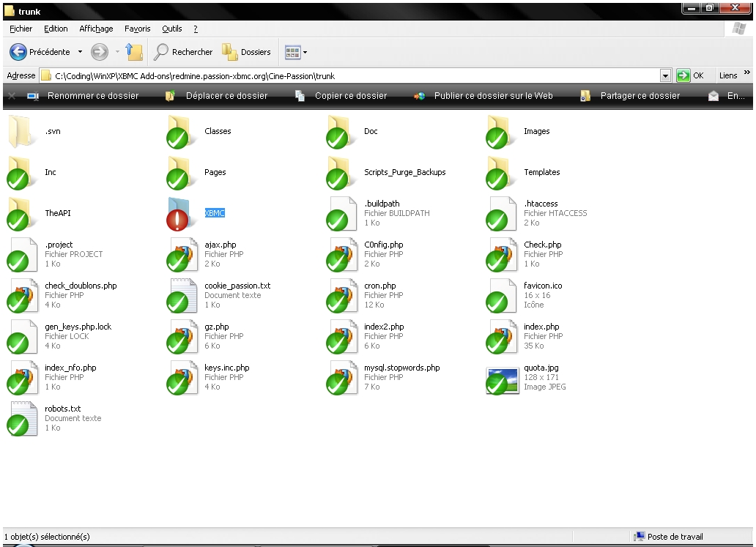
Task: Select the Pages folder icon
Action: (x=182, y=172)
